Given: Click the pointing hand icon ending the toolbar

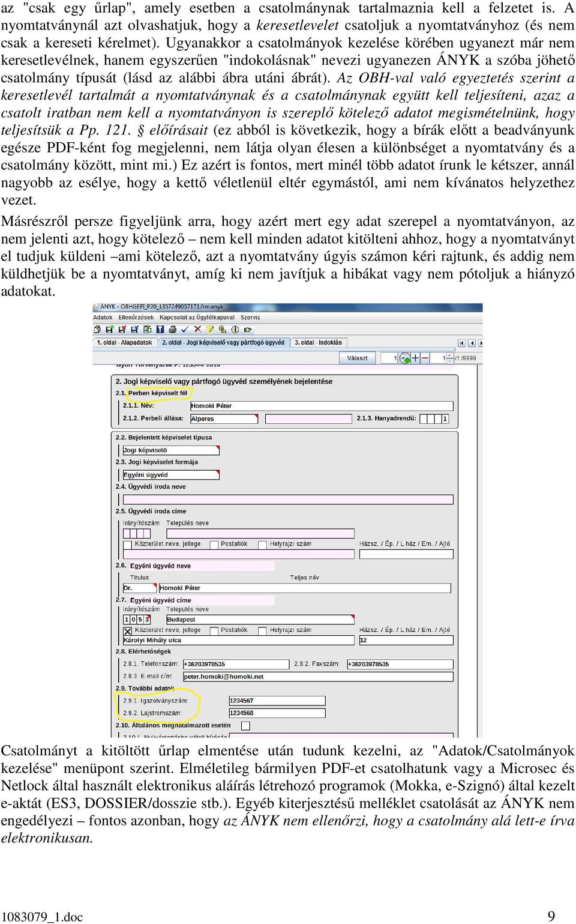Looking at the screenshot, I should click(x=248, y=329).
